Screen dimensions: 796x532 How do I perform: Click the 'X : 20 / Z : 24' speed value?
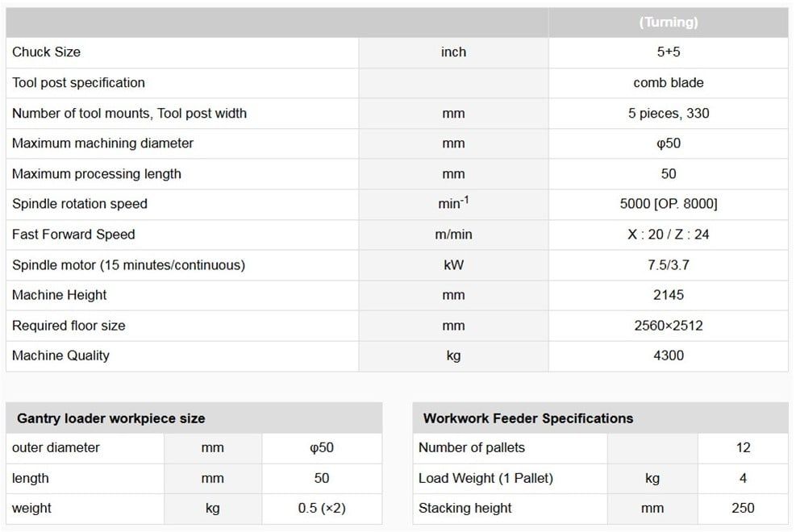pos(668,235)
